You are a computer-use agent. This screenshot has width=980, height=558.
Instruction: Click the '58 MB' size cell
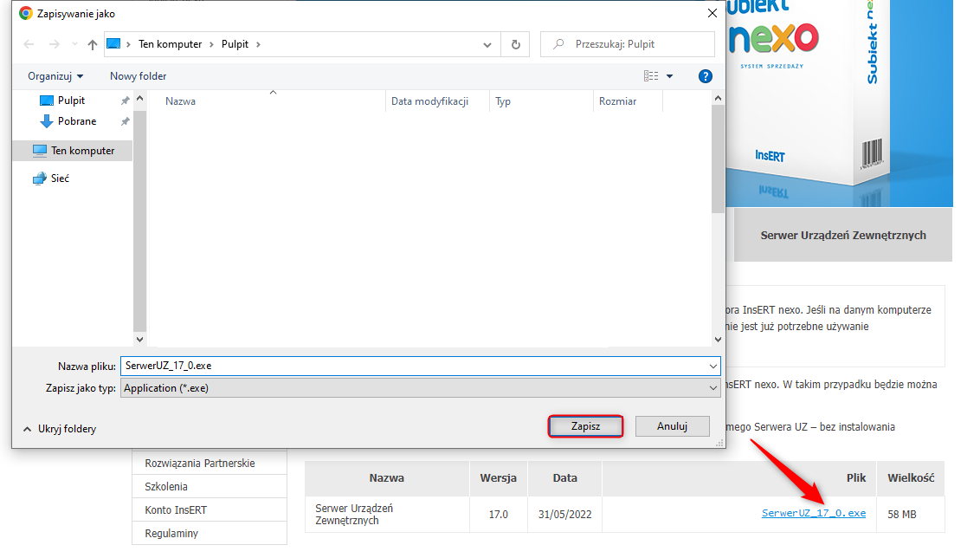[x=902, y=514]
